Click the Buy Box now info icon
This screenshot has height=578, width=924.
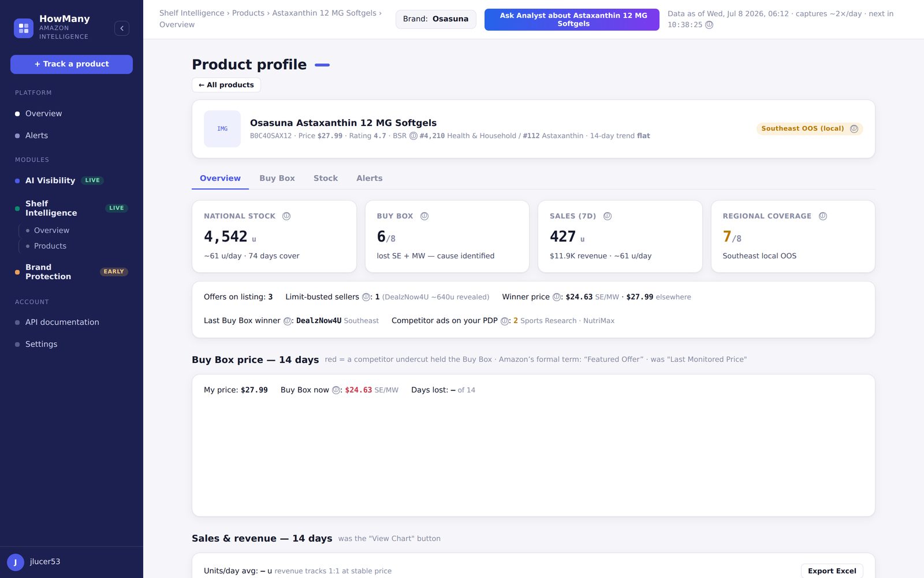[336, 390]
